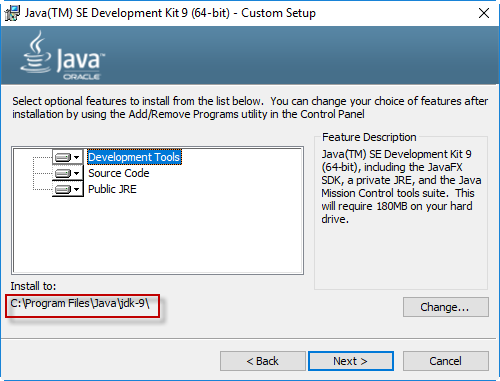Click the Oracle wordmark under the Java logo
The width and height of the screenshot is (500, 381).
point(82,77)
